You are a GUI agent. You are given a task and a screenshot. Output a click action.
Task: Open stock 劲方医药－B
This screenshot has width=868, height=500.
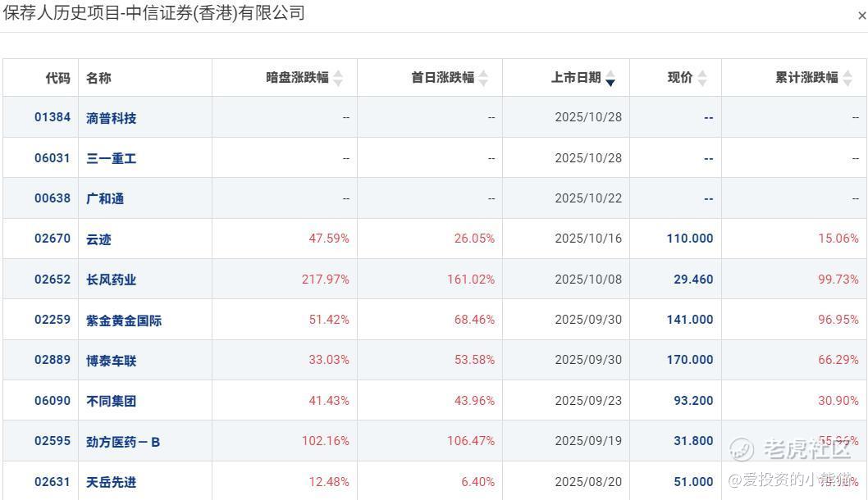pos(123,442)
